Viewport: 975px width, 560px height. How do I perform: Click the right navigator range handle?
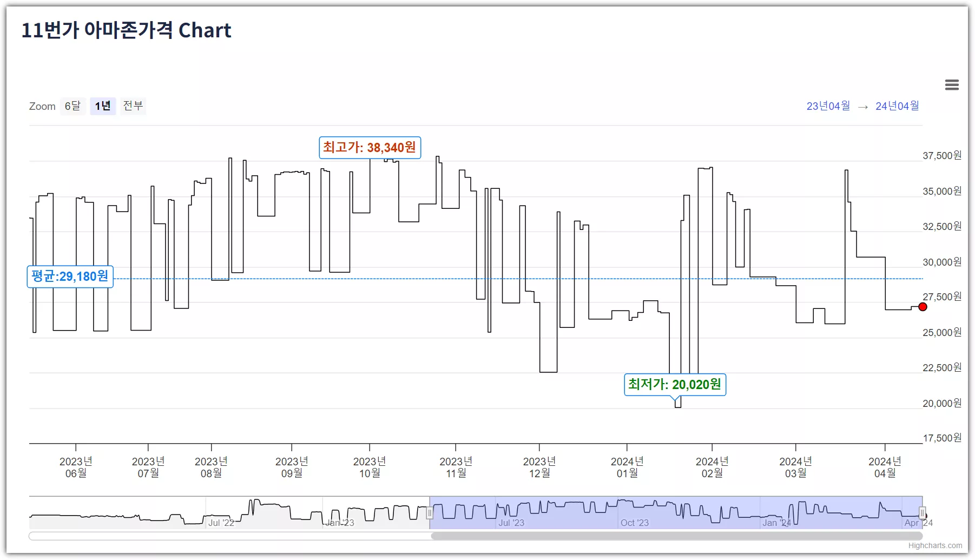[x=922, y=513]
